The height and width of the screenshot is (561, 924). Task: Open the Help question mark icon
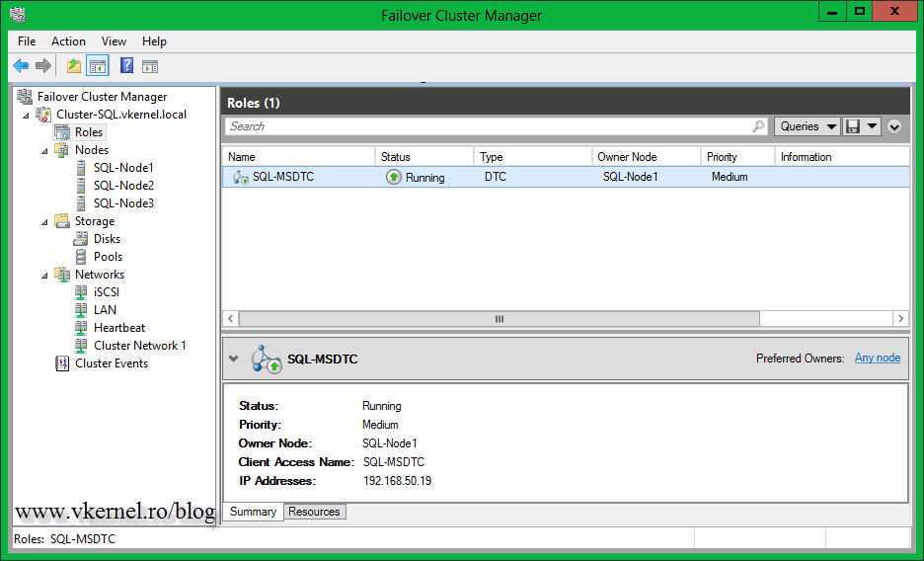(x=126, y=65)
